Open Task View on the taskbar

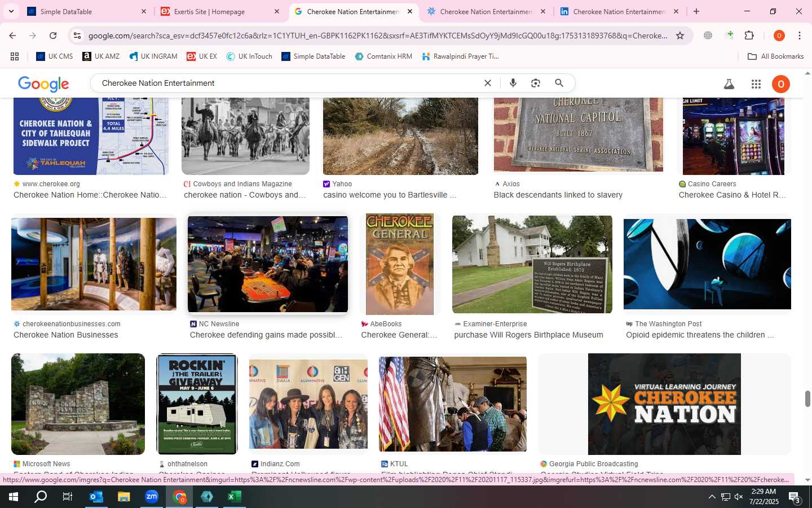[x=68, y=497]
